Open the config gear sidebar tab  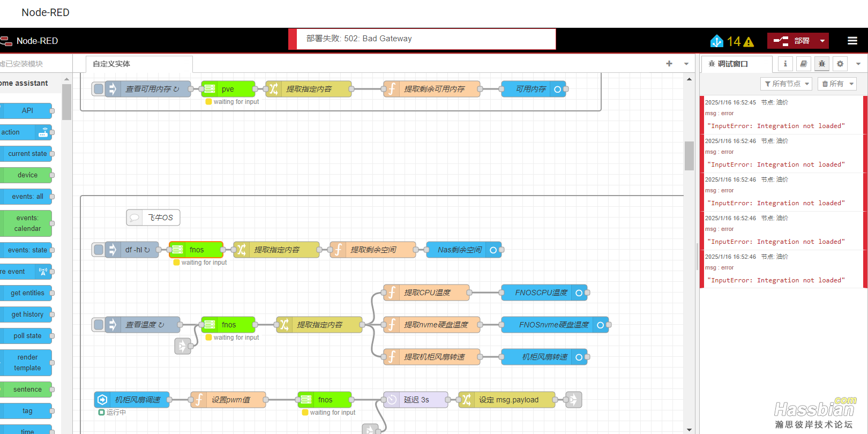[840, 64]
